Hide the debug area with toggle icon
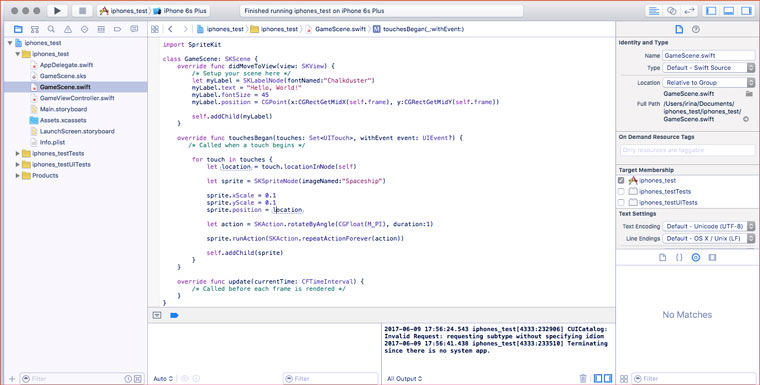 coord(157,315)
